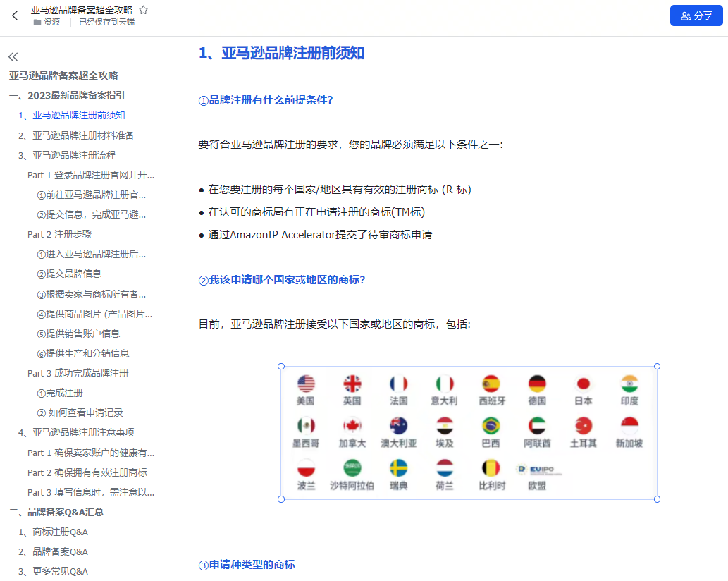Image resolution: width=728 pixels, height=581 pixels.
Task: Jump to 3、更多常见Q&A
Action: pyautogui.click(x=53, y=571)
